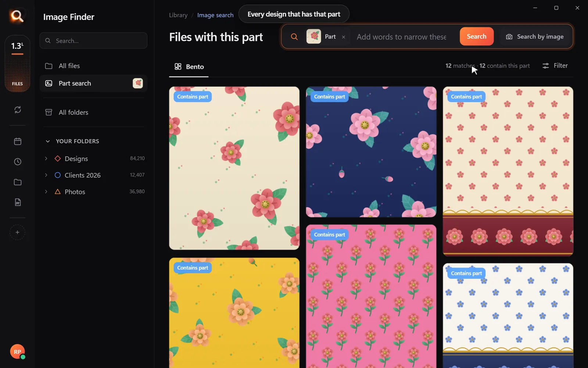Image resolution: width=588 pixels, height=368 pixels.
Task: Click the 84,210 count beside Designs
Action: coord(137,158)
